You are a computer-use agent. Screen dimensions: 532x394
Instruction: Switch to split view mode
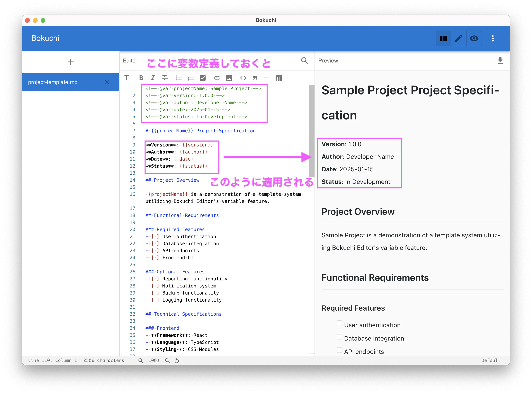click(x=443, y=38)
